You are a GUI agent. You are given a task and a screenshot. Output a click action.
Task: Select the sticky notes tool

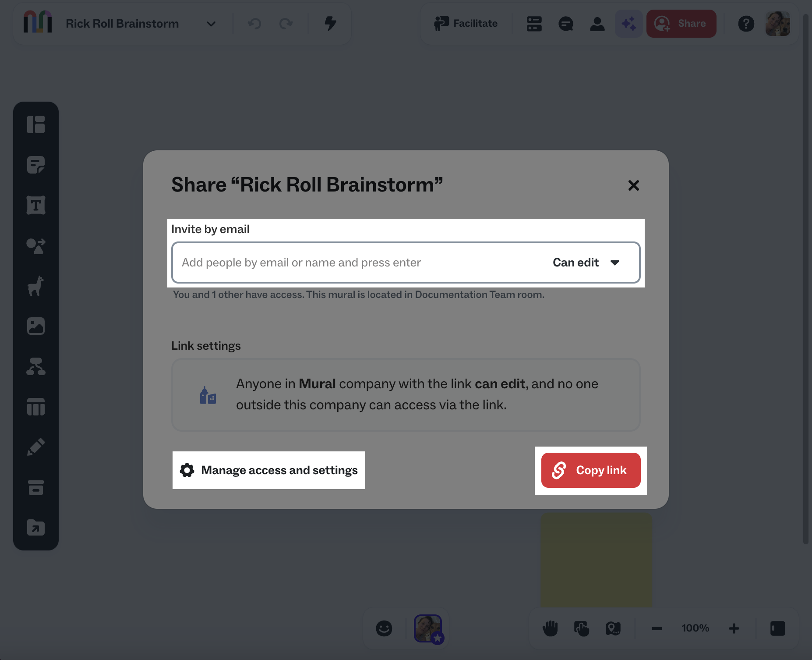(x=36, y=164)
